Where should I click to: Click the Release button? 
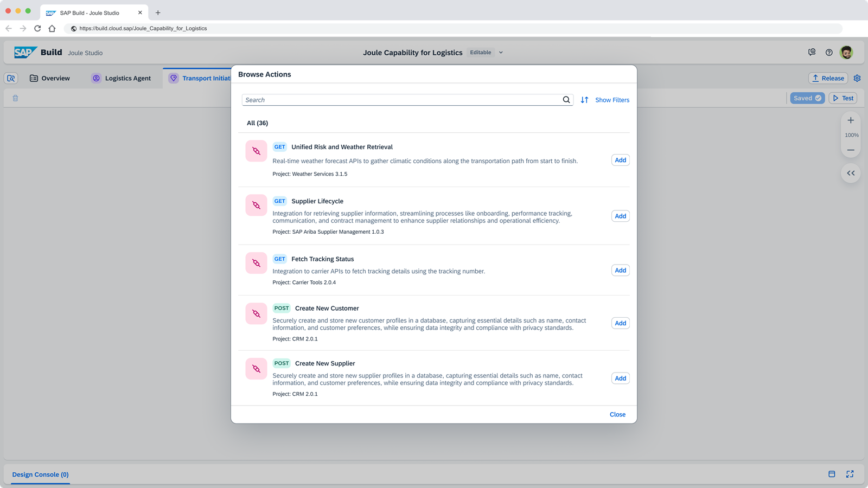[x=828, y=78]
